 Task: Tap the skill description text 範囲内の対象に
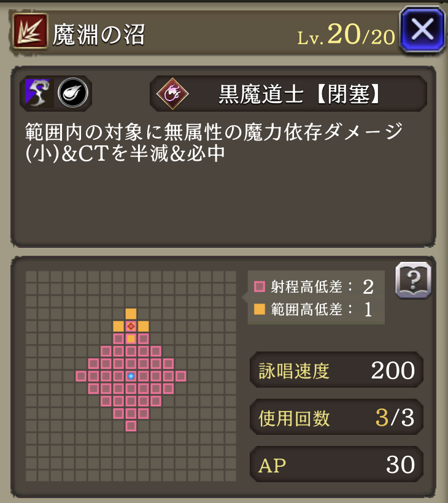84,132
